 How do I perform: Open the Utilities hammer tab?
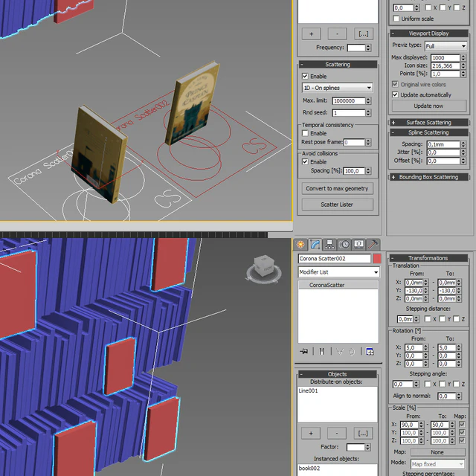[x=373, y=245]
